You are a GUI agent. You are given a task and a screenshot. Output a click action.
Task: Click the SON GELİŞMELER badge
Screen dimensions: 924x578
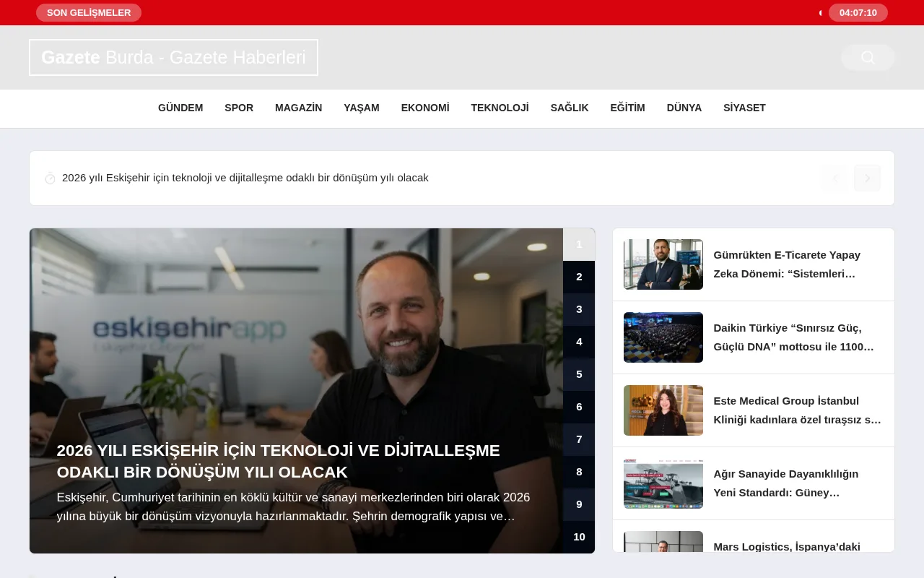point(89,12)
